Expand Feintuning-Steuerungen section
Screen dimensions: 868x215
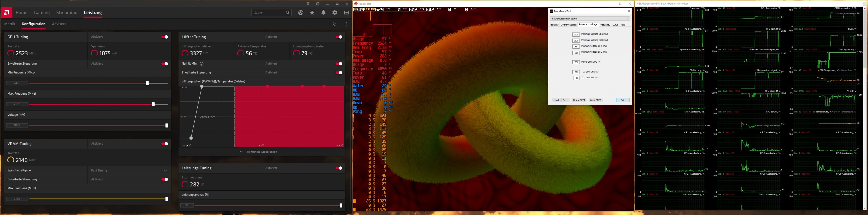262,152
